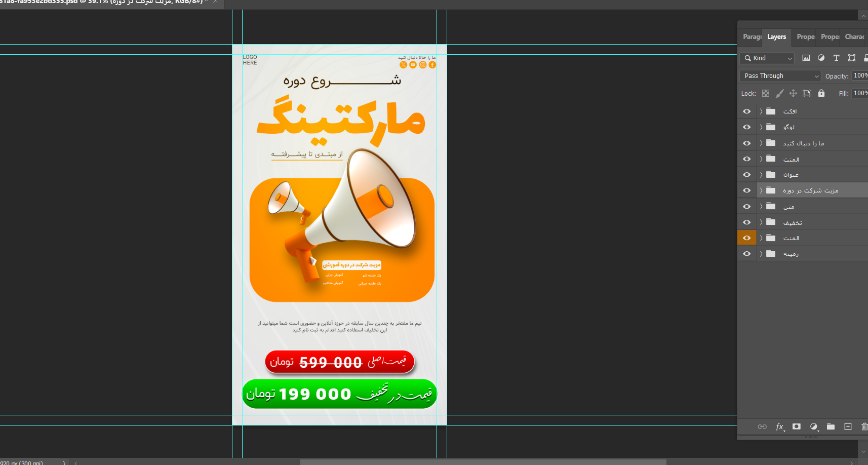Image resolution: width=868 pixels, height=465 pixels.
Task: Expand the عنوان layer group
Action: point(761,175)
